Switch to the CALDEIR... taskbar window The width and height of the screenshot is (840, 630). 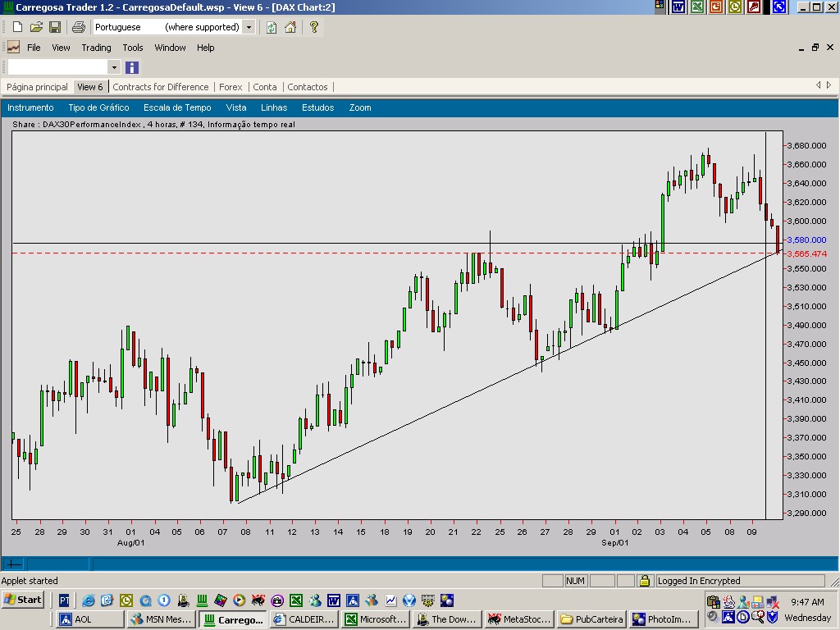[304, 619]
